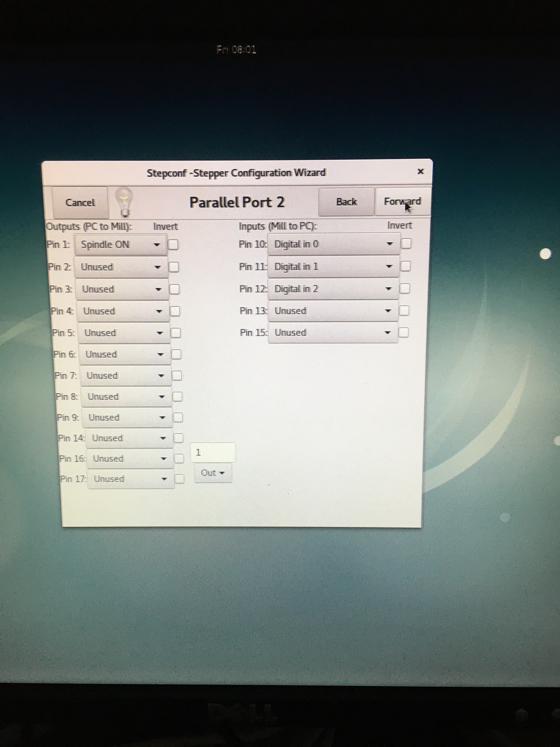Click the Fri 08:01 clock

pyautogui.click(x=236, y=49)
